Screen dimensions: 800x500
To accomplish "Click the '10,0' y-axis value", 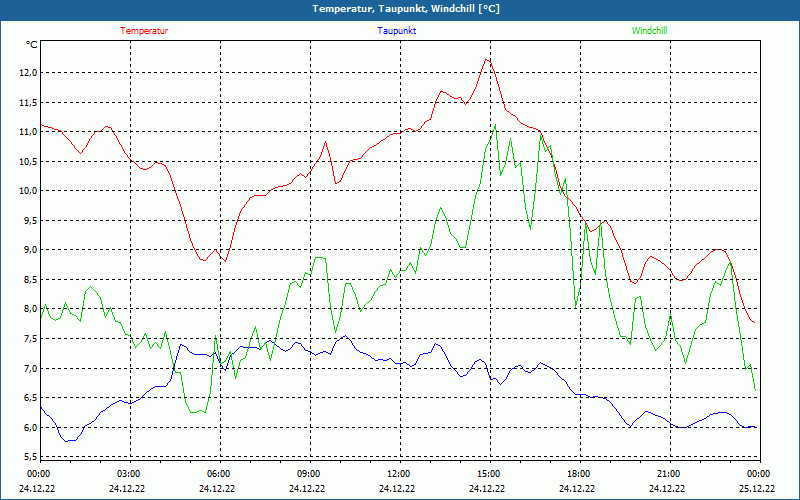I will tap(30, 191).
